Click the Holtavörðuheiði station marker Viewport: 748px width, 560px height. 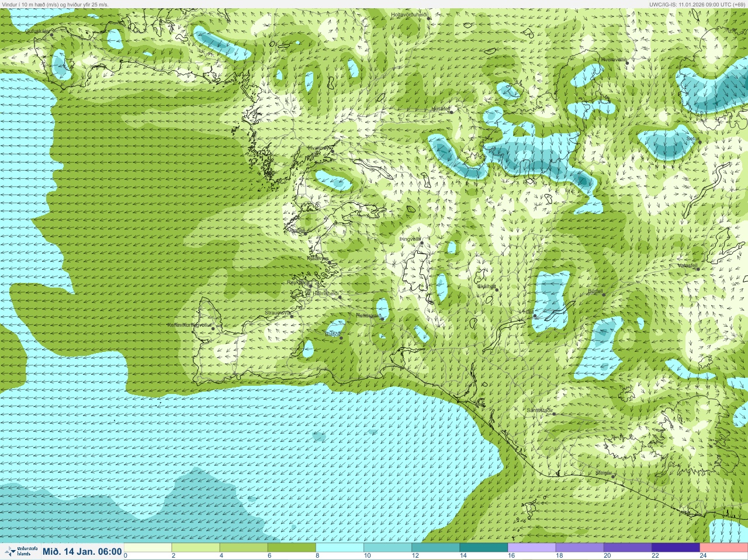428,18
